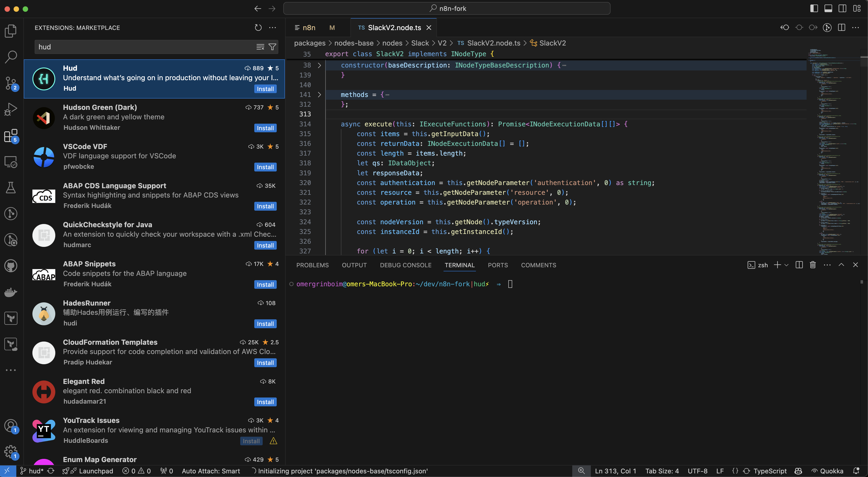Open the Docker icon in the activity bar
This screenshot has width=868, height=477.
[11, 292]
